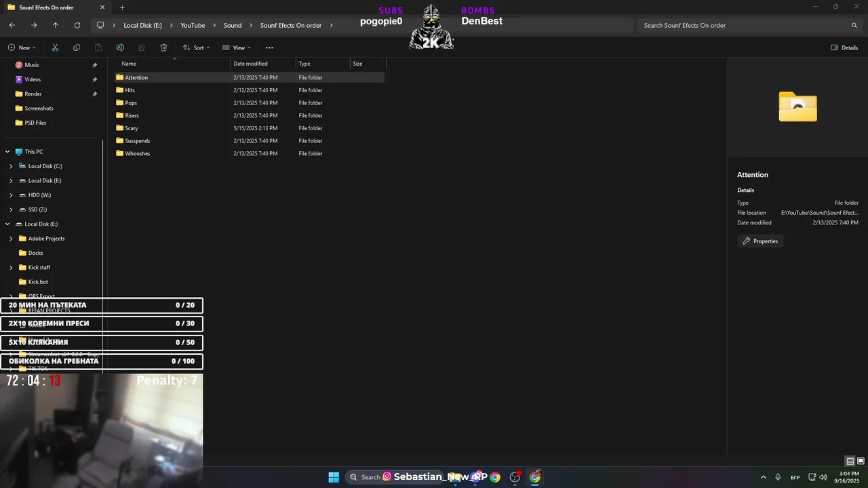Select the Whooshes folder
Screen dimensions: 868x488
coord(137,153)
